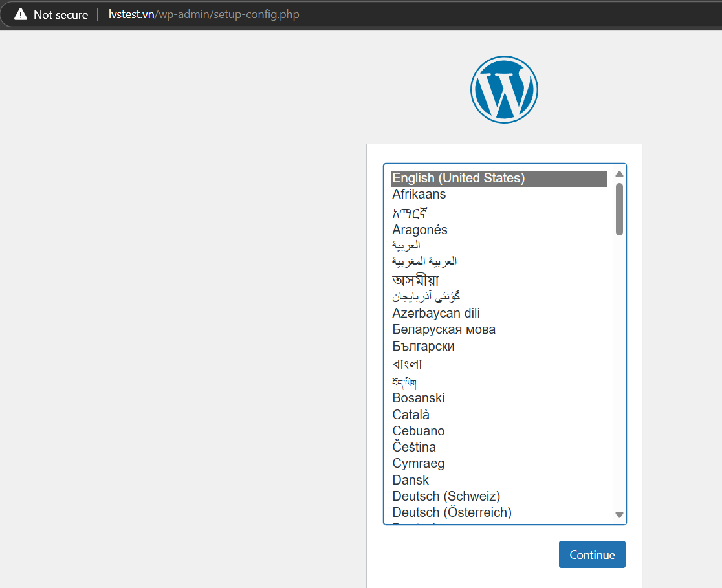The image size is (722, 588).
Task: Choose the Arabic language option
Action: point(499,245)
